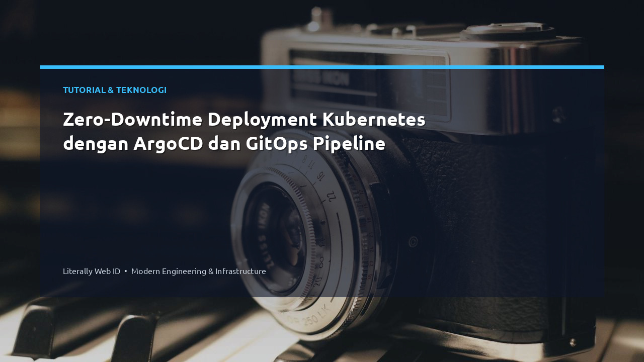Click the "TUTORIAL & TEKNOLOGI" category label
The width and height of the screenshot is (644, 362).
point(115,90)
